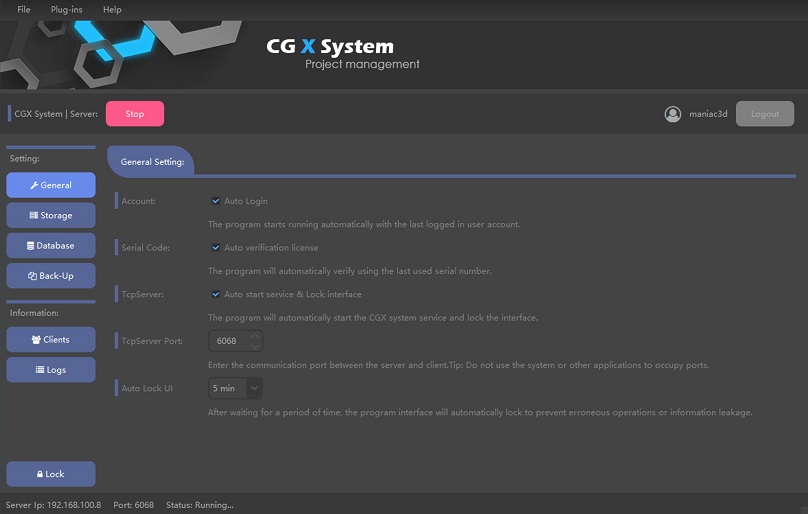
Task: Stop the CGX System server
Action: click(x=135, y=114)
